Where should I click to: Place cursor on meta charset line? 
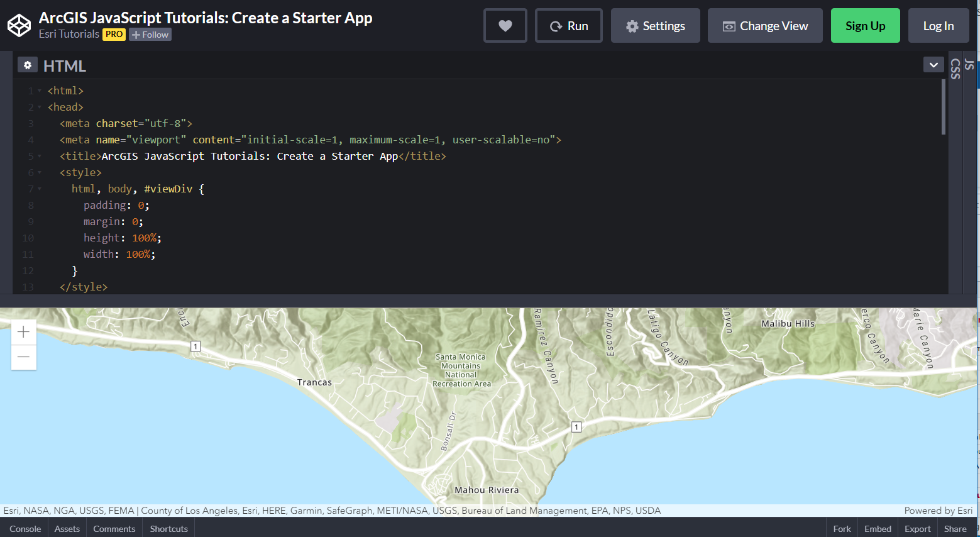(126, 124)
